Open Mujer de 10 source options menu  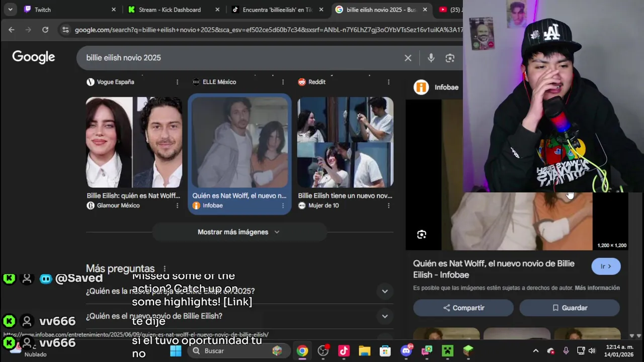[x=388, y=206]
